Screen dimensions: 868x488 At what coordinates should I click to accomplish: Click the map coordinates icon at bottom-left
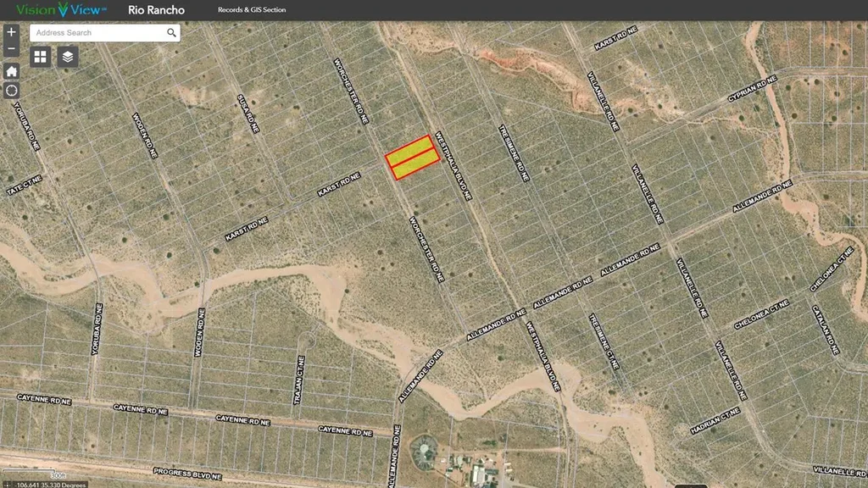[7, 485]
